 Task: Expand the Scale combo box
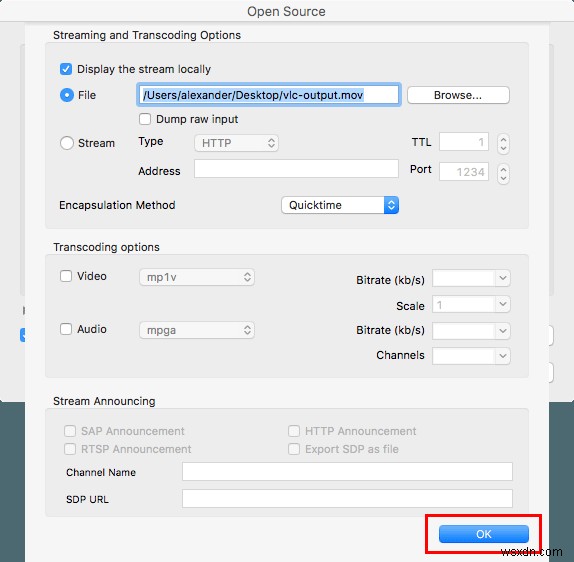pos(503,304)
